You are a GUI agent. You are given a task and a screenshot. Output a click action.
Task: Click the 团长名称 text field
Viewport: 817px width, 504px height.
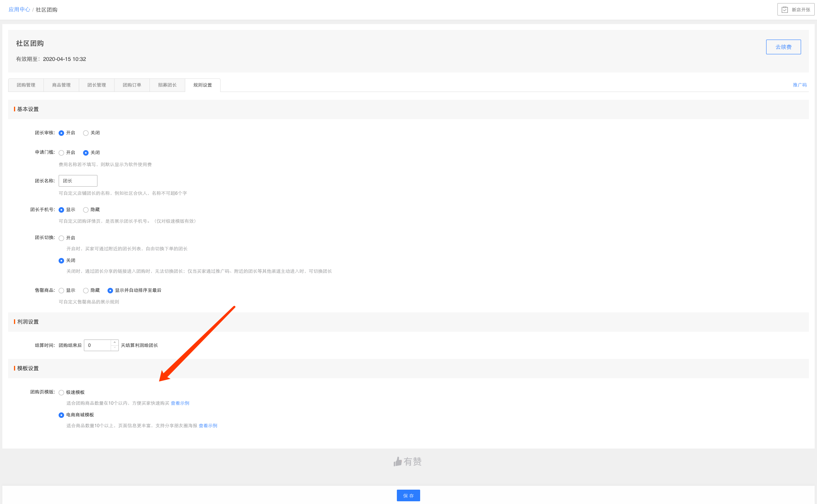pos(78,181)
